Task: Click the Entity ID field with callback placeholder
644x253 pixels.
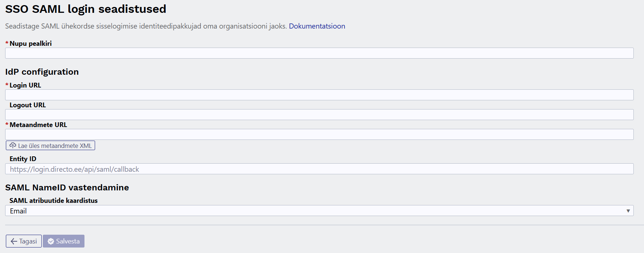Action: point(319,169)
